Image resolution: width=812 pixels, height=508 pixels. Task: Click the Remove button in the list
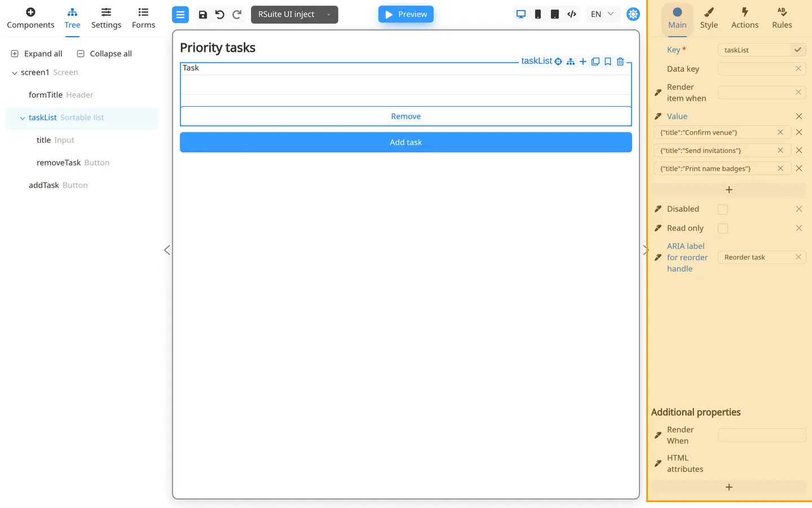[406, 116]
